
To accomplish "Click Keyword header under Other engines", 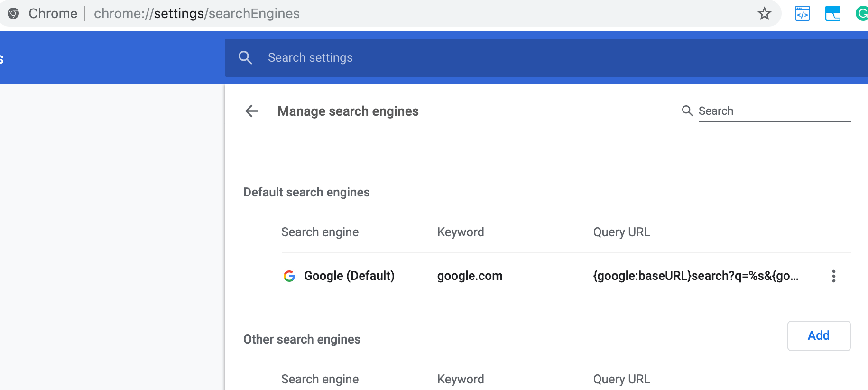I will click(x=461, y=379).
